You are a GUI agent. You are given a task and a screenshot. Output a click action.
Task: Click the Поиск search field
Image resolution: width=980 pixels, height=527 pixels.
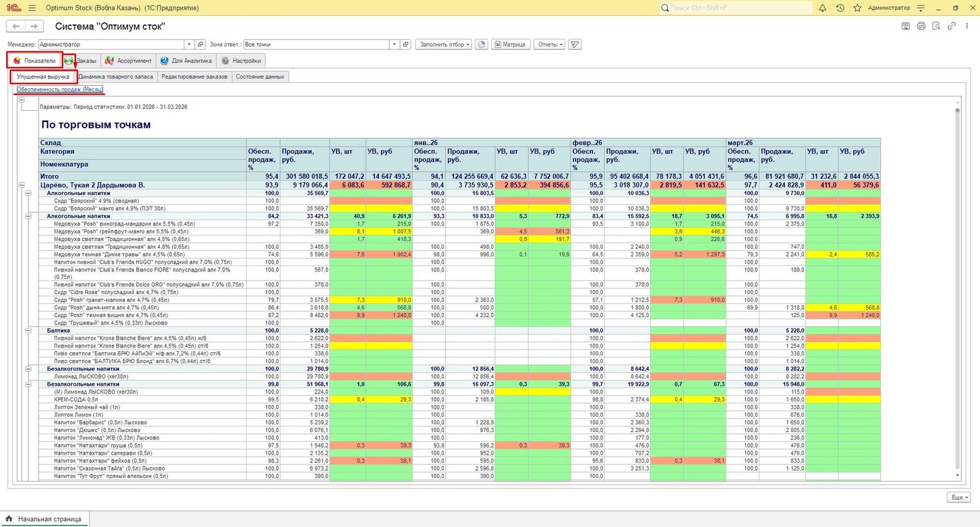click(x=736, y=8)
